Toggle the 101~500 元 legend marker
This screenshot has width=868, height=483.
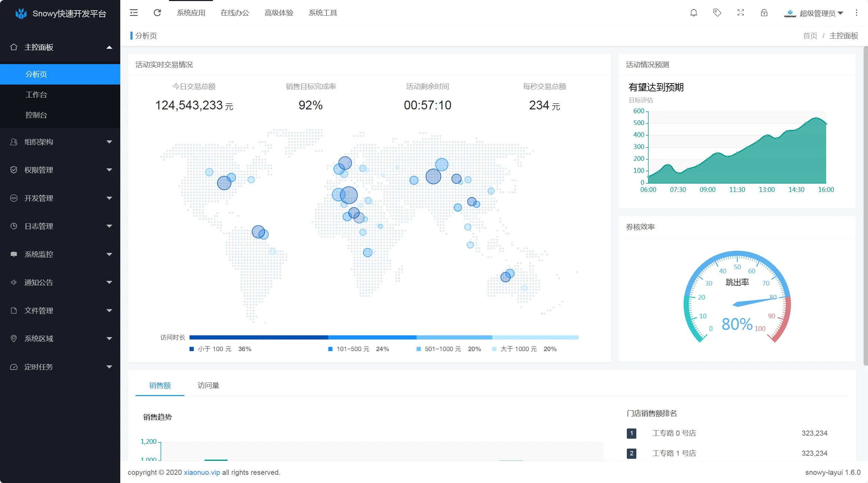click(330, 349)
